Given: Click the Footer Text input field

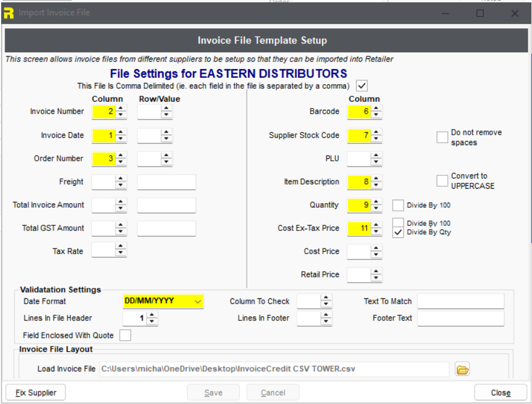Looking at the screenshot, I should point(461,318).
